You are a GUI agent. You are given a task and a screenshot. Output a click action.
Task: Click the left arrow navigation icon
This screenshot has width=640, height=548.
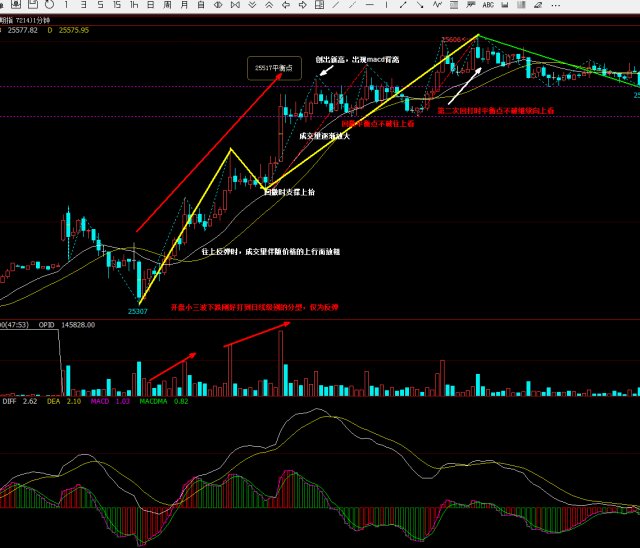[286, 5]
